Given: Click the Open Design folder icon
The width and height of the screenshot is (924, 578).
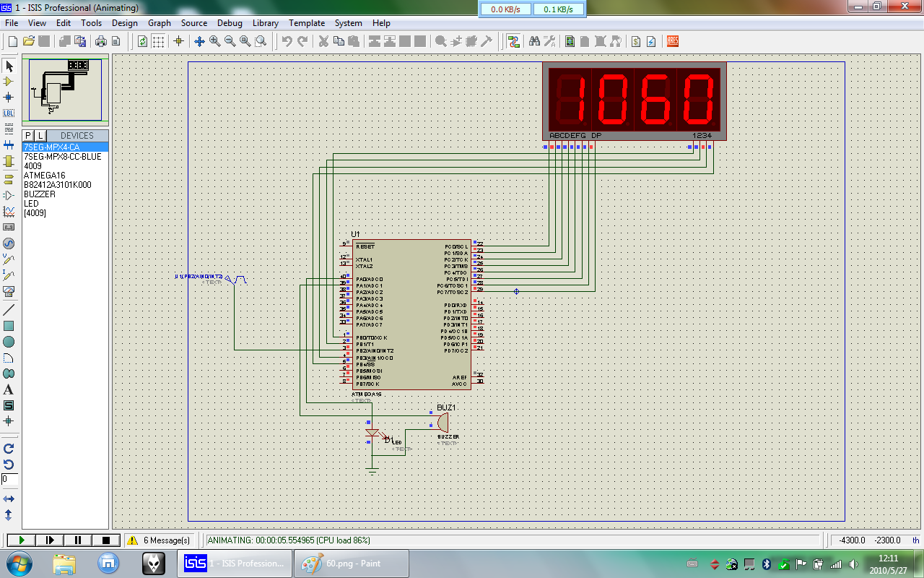Looking at the screenshot, I should (28, 41).
